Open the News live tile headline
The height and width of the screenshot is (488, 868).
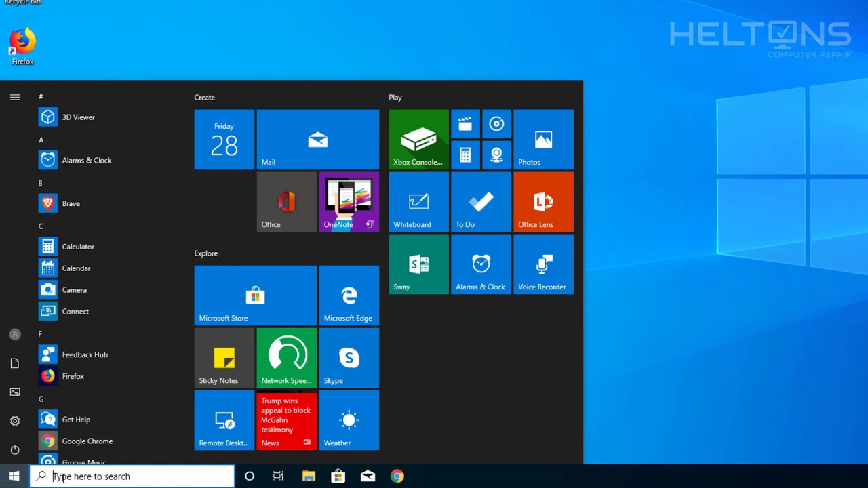pyautogui.click(x=286, y=415)
